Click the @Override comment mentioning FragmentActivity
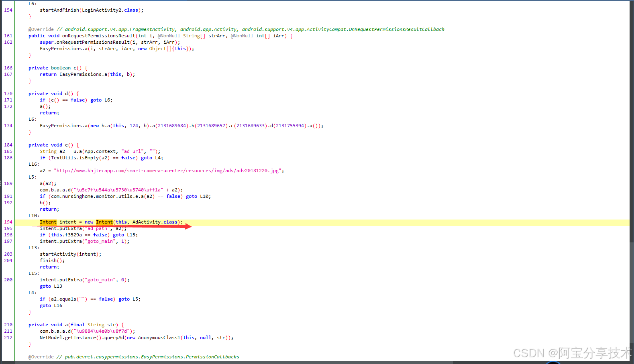 (x=236, y=29)
